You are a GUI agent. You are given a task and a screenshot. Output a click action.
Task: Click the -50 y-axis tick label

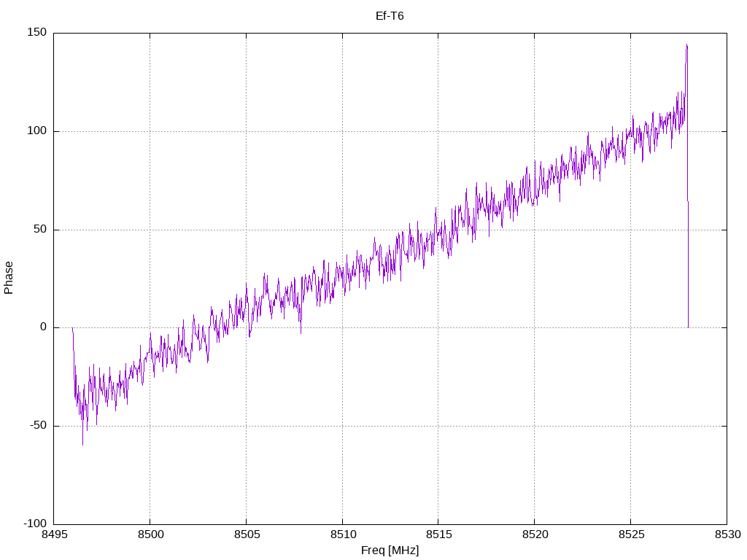(x=38, y=425)
